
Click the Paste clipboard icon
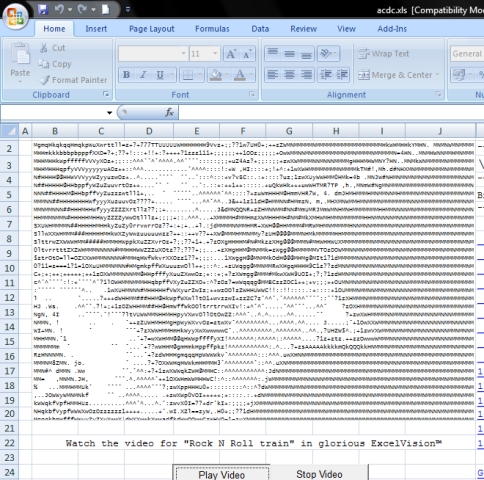(20, 55)
